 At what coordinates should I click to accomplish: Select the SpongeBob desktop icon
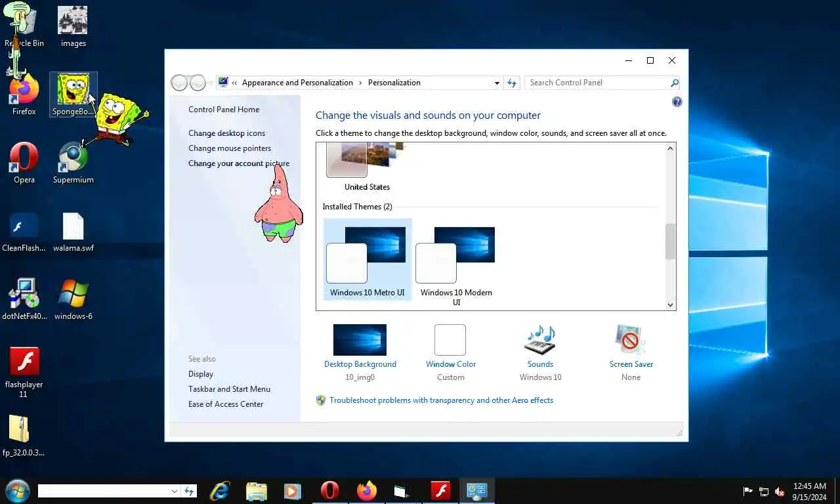[73, 95]
